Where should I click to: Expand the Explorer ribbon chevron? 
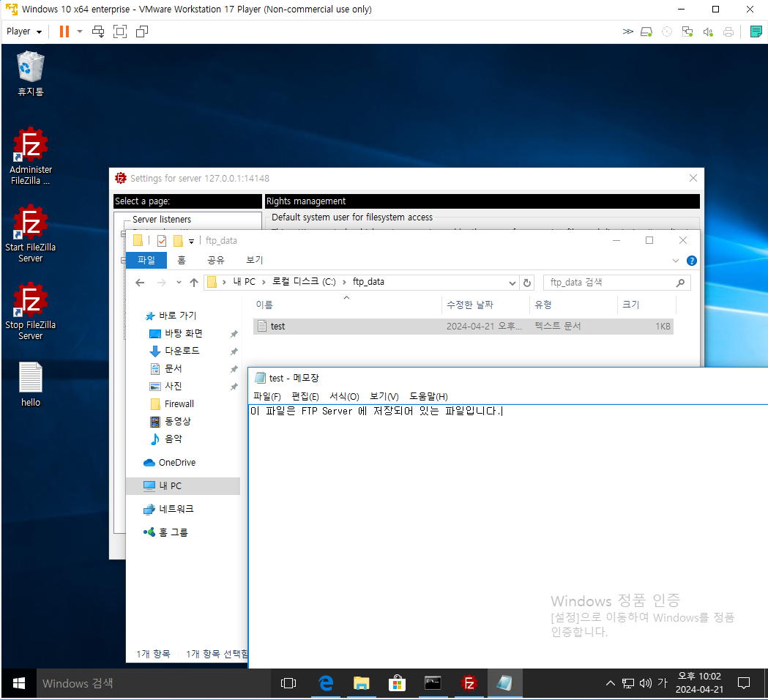(676, 261)
